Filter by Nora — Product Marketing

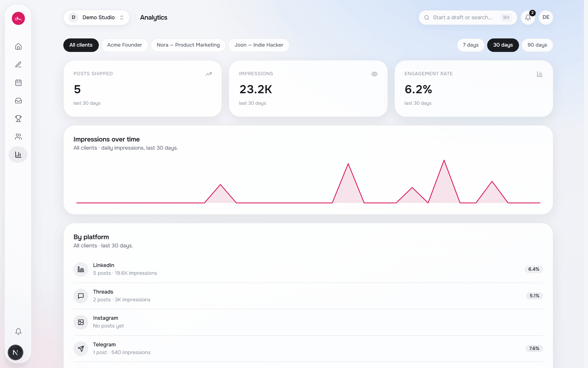[x=188, y=45]
